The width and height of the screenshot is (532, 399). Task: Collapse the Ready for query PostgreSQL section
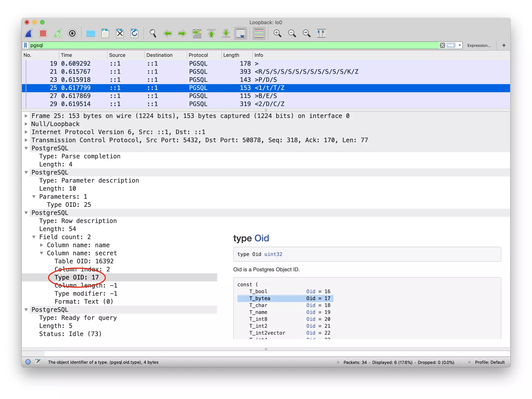pos(26,310)
